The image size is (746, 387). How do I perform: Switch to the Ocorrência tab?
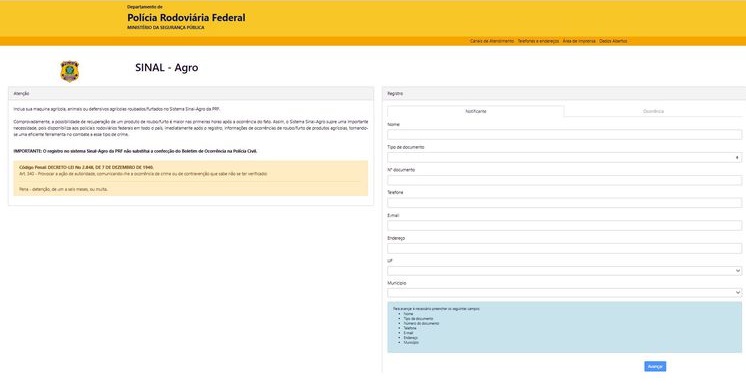pyautogui.click(x=653, y=111)
